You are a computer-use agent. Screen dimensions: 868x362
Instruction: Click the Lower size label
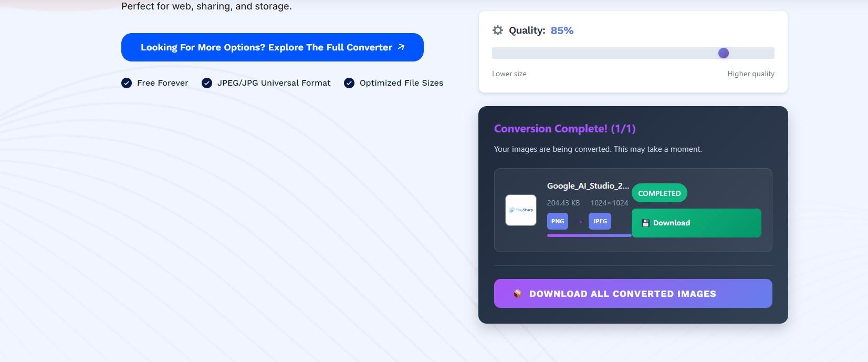pos(509,74)
